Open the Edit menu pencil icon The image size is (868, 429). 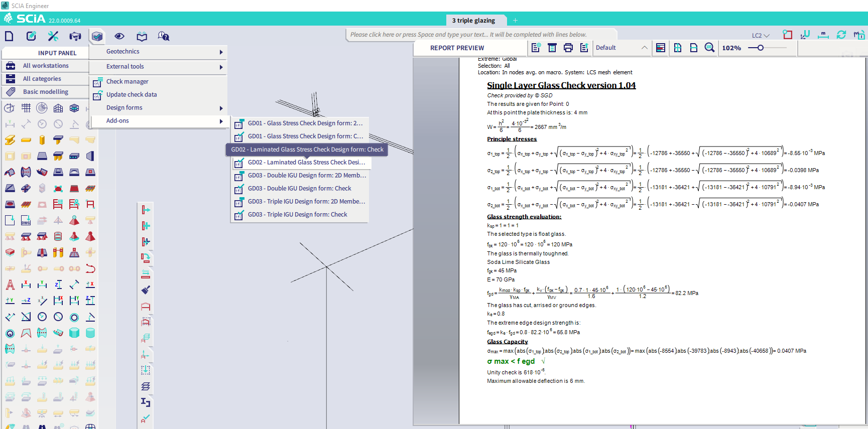31,36
